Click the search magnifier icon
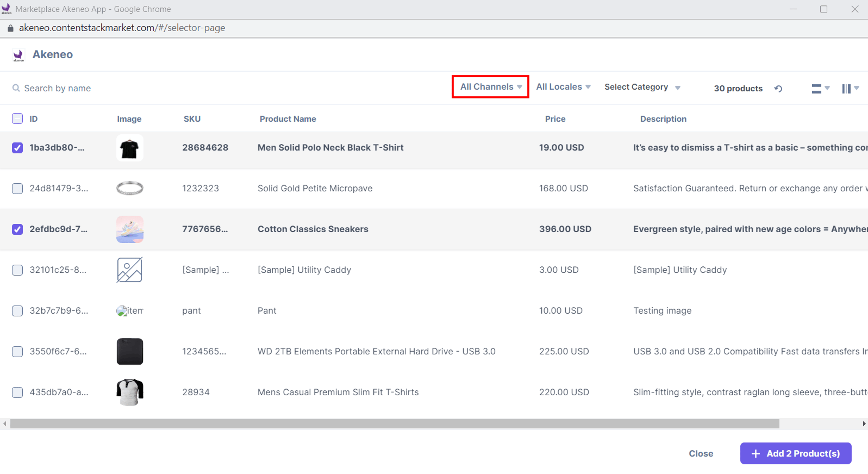This screenshot has width=868, height=474. 16,88
